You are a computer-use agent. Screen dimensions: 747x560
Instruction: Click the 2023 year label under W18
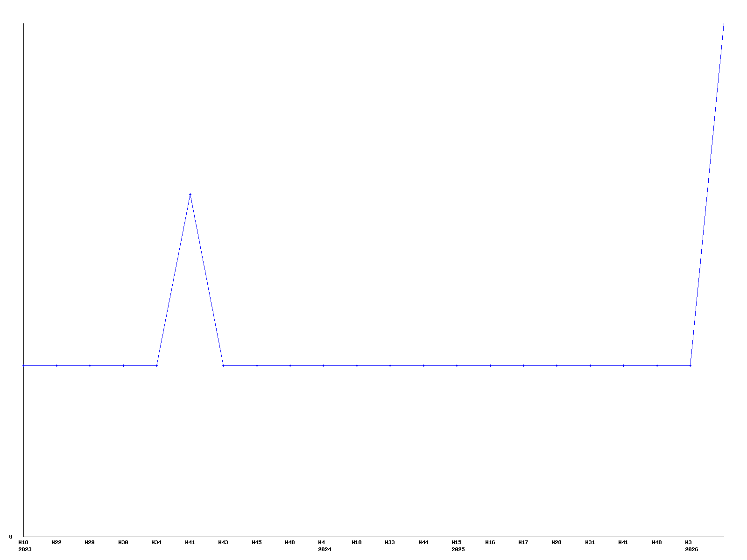[25, 549]
